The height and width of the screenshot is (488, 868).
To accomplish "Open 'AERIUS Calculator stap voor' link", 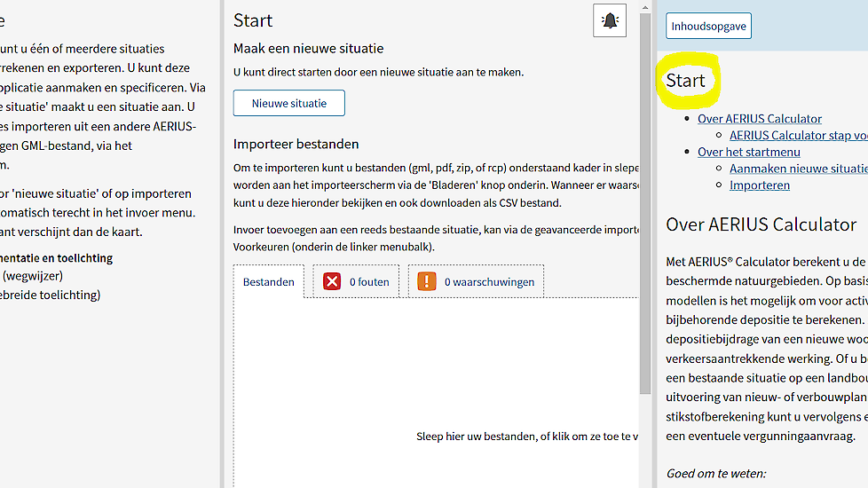I will click(798, 136).
